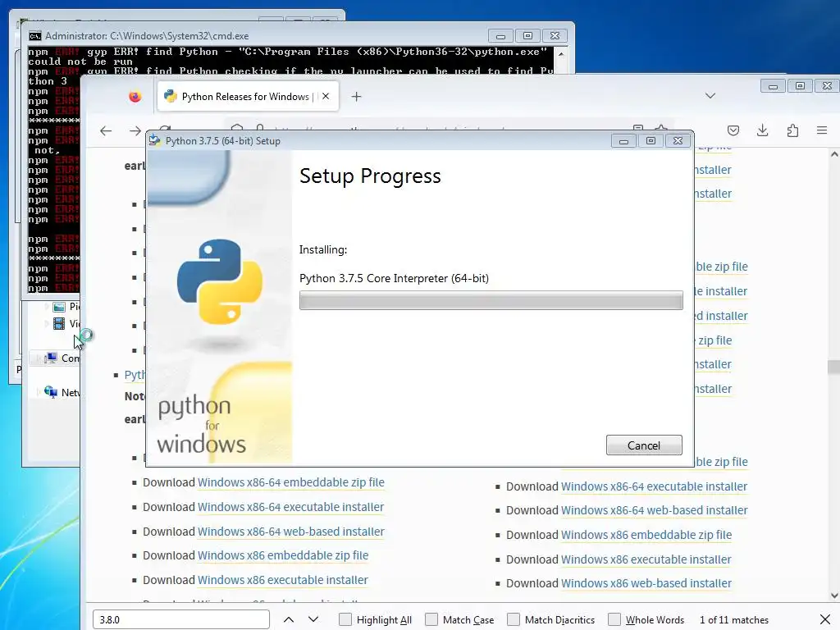
Task: Enable Whole Words checkbox
Action: click(x=614, y=619)
